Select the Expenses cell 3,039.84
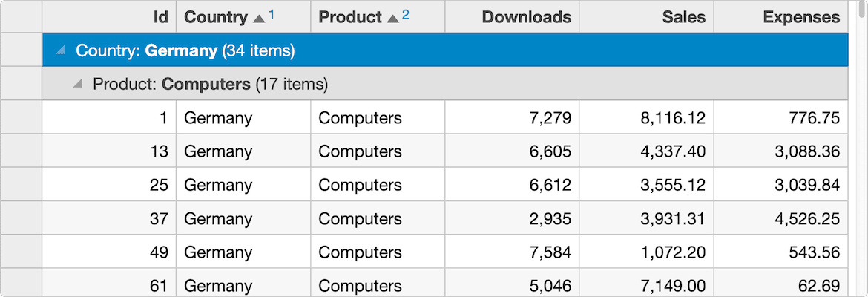This screenshot has height=297, width=868. (780, 185)
